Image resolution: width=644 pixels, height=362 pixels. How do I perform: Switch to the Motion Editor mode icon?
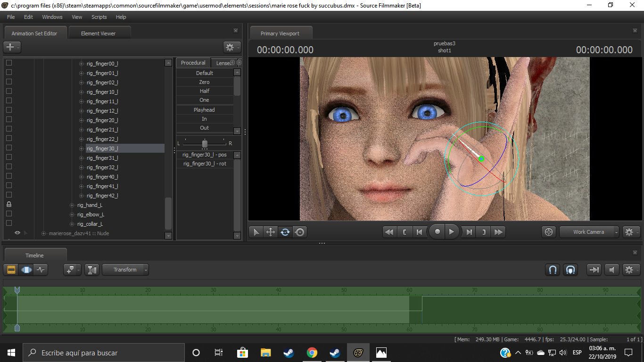tap(26, 270)
